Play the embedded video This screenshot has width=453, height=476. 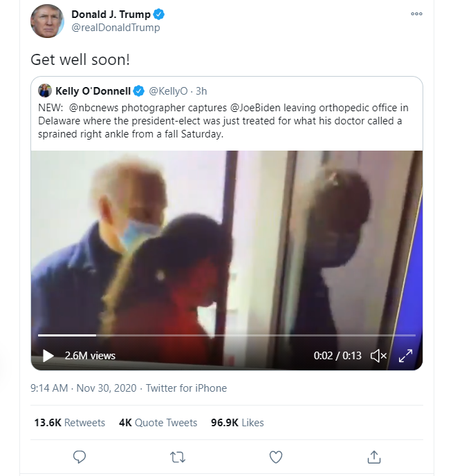(x=48, y=356)
